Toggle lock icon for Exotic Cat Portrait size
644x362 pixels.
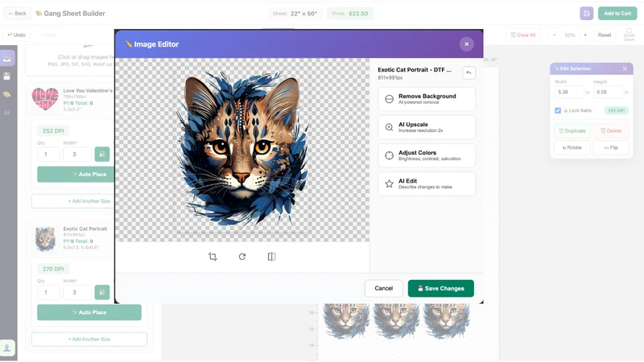point(102,292)
